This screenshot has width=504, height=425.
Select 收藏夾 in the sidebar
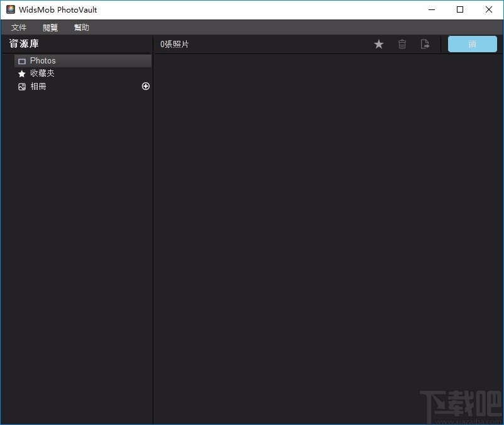pyautogui.click(x=41, y=73)
